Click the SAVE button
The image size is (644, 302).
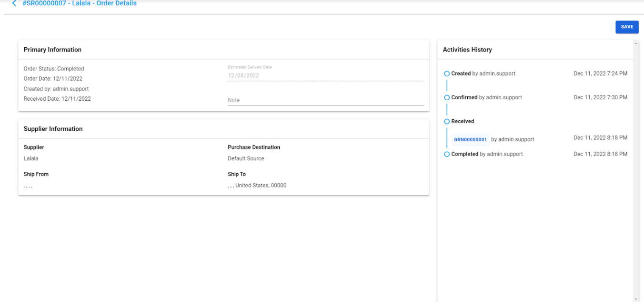point(627,27)
